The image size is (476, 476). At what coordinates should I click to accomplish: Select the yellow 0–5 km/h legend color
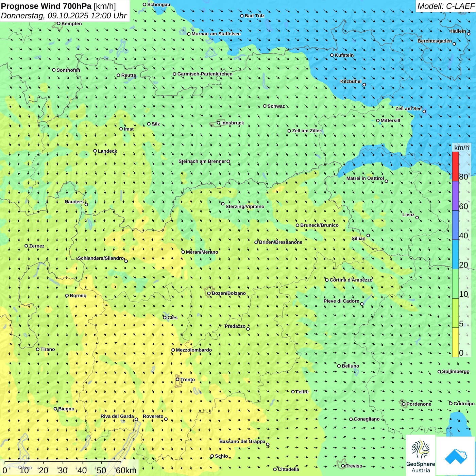click(455, 342)
